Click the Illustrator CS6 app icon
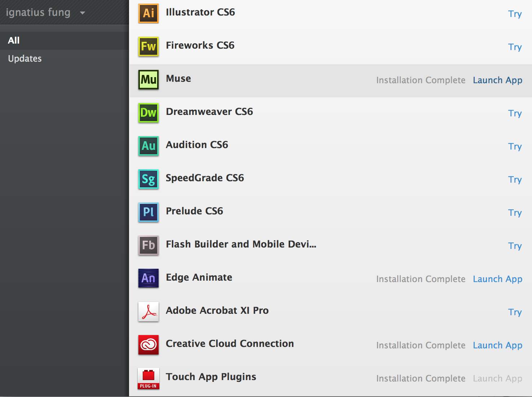Screen dimensions: 532x397 (148, 13)
